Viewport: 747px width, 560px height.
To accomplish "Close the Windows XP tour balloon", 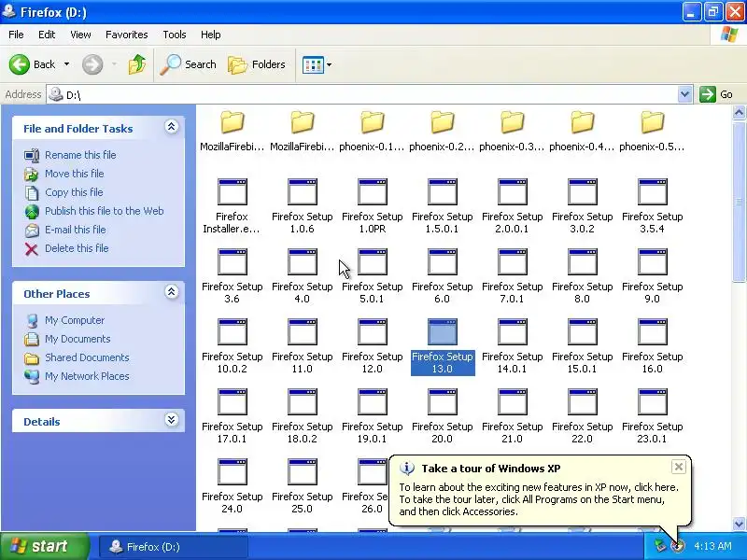I will tap(679, 467).
